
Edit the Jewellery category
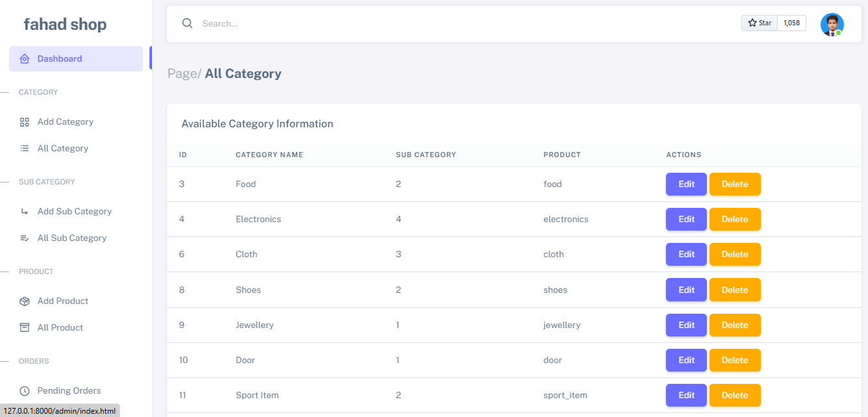[686, 325]
